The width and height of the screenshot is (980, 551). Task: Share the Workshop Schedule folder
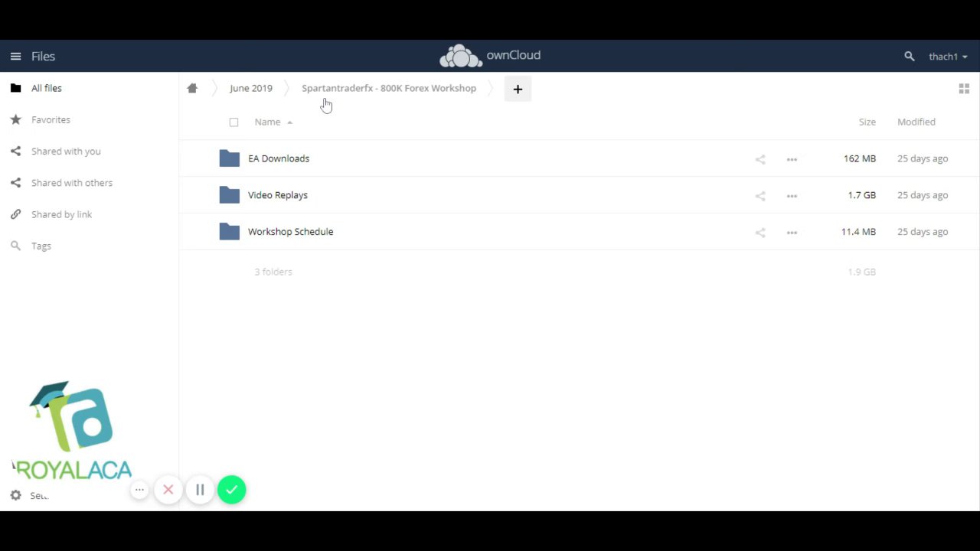[x=760, y=233]
